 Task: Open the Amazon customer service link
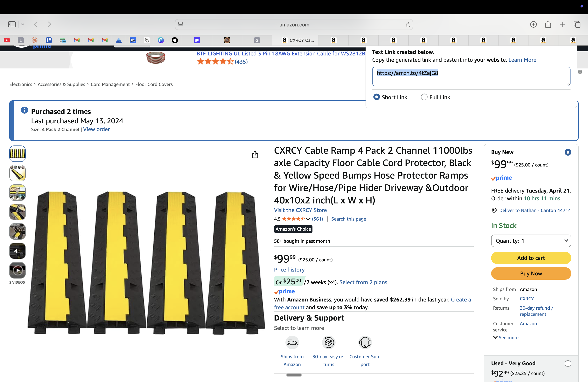tap(528, 323)
